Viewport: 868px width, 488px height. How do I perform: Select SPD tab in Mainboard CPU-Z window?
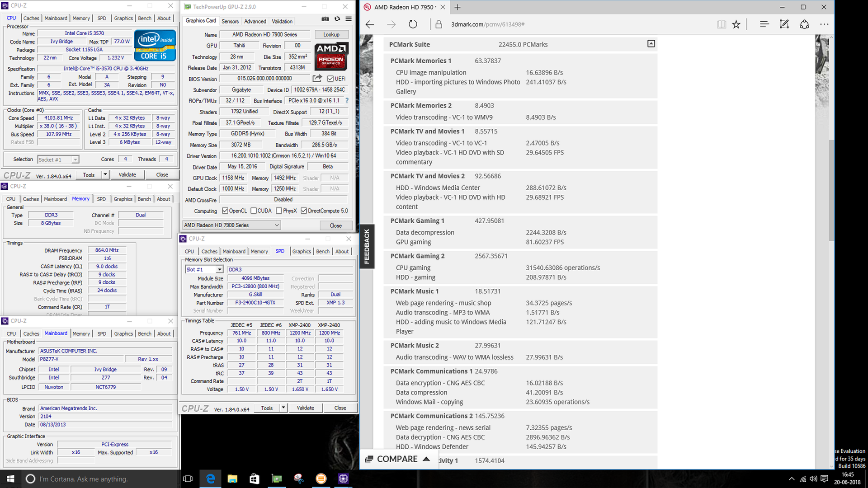pos(102,333)
